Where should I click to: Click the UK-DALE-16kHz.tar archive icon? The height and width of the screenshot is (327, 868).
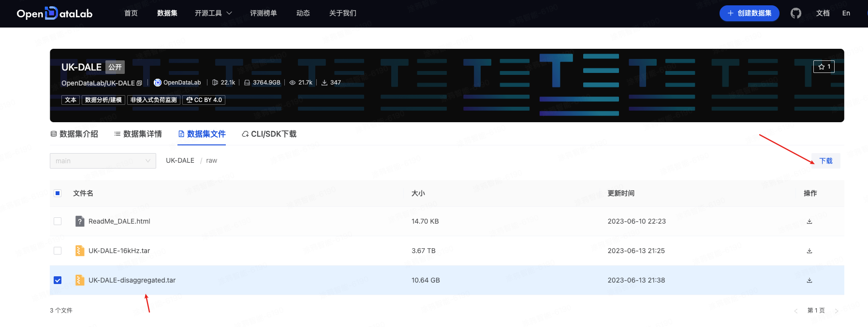pyautogui.click(x=80, y=251)
